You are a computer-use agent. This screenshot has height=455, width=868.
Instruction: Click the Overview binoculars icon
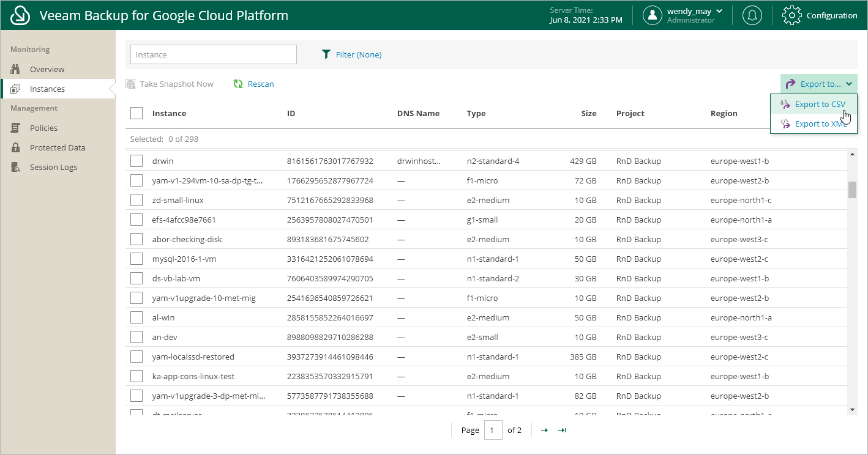point(16,69)
